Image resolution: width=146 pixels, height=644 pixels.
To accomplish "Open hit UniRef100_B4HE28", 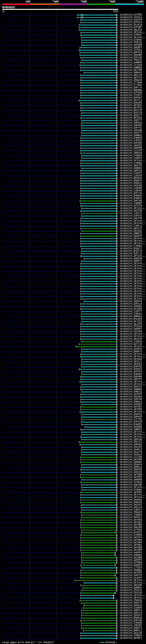I will pos(131,618).
